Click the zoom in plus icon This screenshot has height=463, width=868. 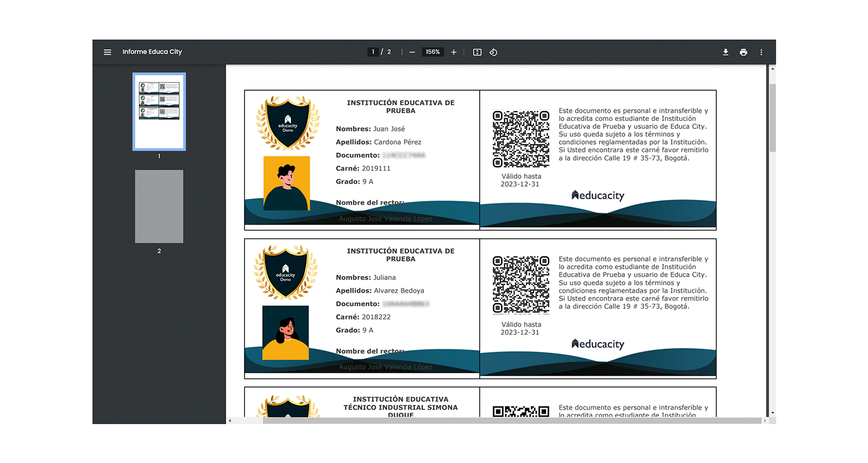point(454,52)
